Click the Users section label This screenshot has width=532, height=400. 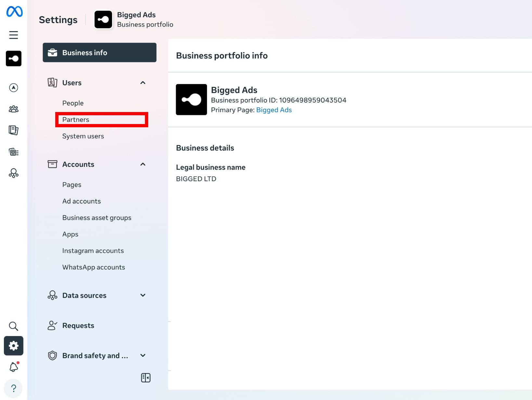click(72, 83)
